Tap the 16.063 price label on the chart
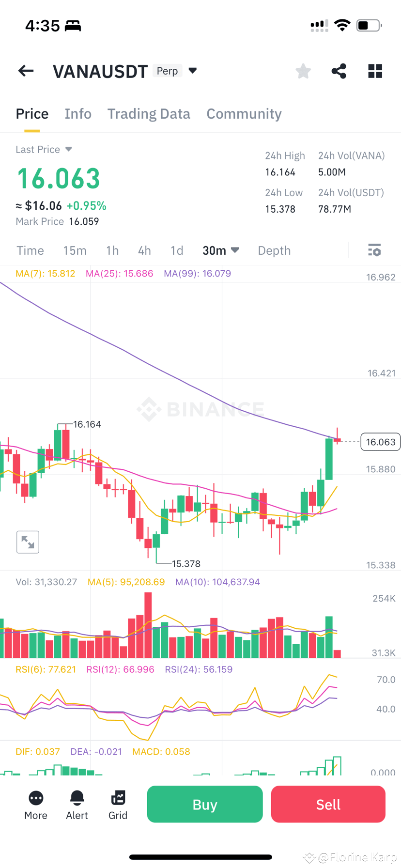Image resolution: width=401 pixels, height=868 pixels. [x=380, y=442]
